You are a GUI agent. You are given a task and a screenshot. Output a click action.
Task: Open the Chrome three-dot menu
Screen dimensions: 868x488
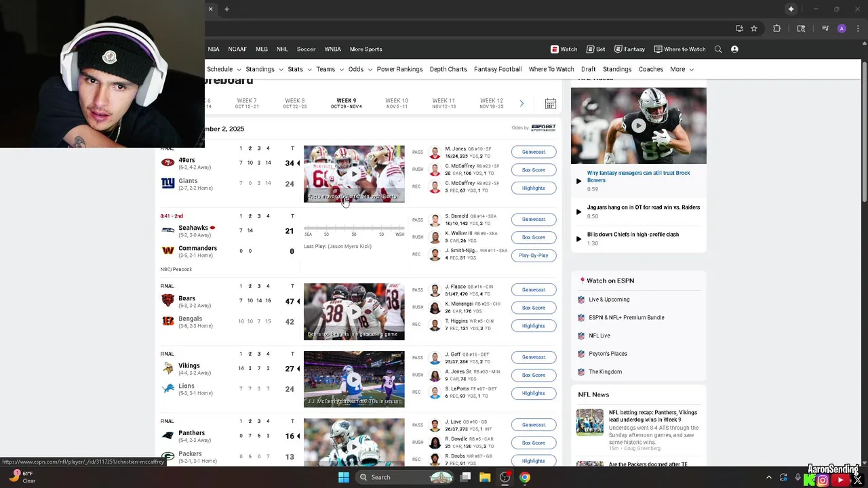[x=858, y=28]
